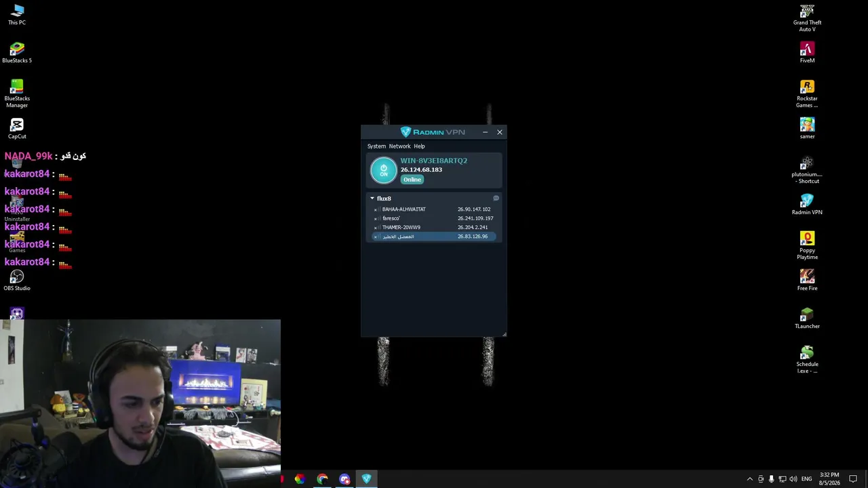This screenshot has width=868, height=488.
Task: Collapse the flux8 network group
Action: click(372, 199)
